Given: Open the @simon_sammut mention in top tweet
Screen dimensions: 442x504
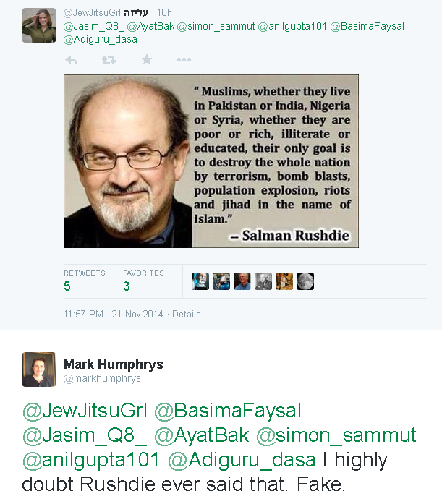Looking at the screenshot, I should click(216, 26).
